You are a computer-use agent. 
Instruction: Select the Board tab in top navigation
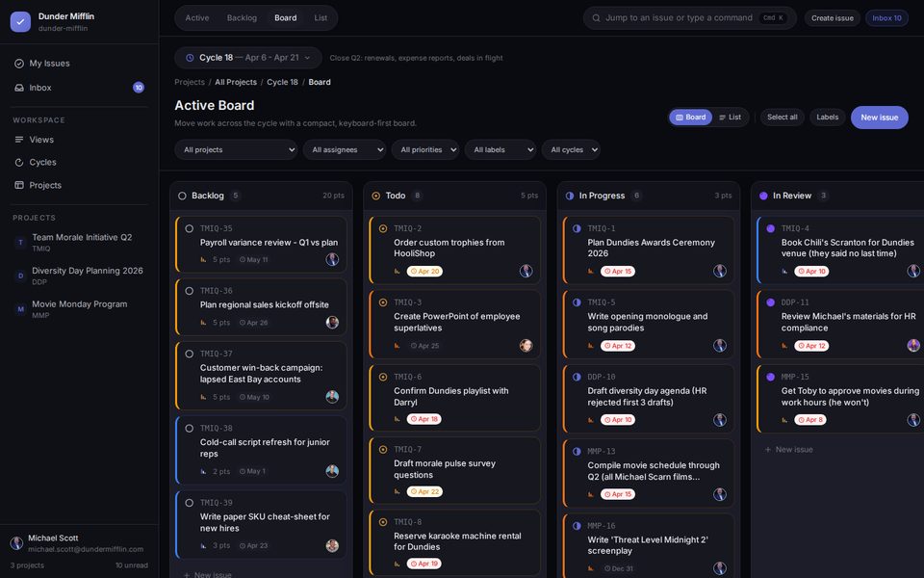[285, 17]
